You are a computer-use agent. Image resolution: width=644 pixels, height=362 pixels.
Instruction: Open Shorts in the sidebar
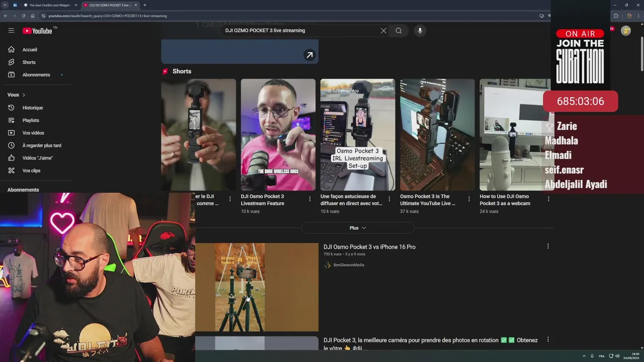coord(29,62)
